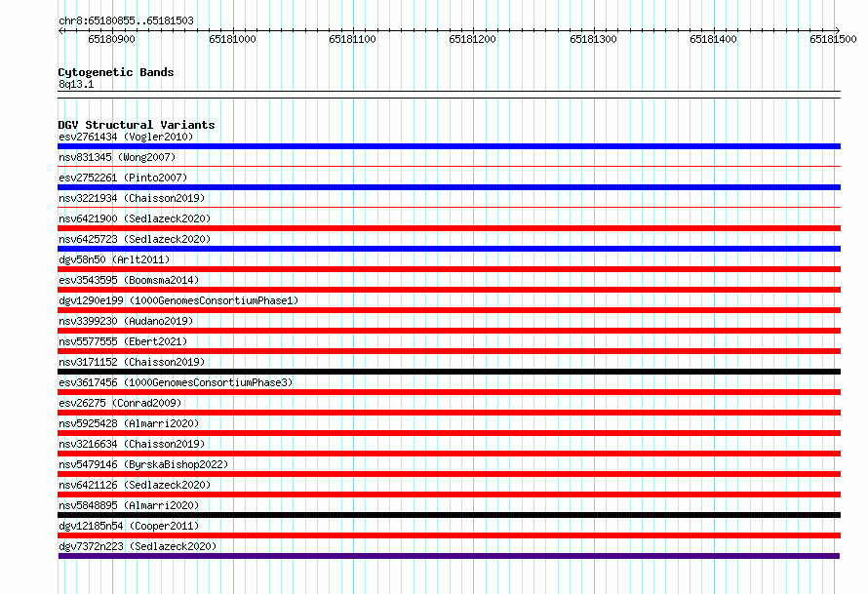Open dgv7372n223 (Sedlazeck2020) label

coord(138,546)
